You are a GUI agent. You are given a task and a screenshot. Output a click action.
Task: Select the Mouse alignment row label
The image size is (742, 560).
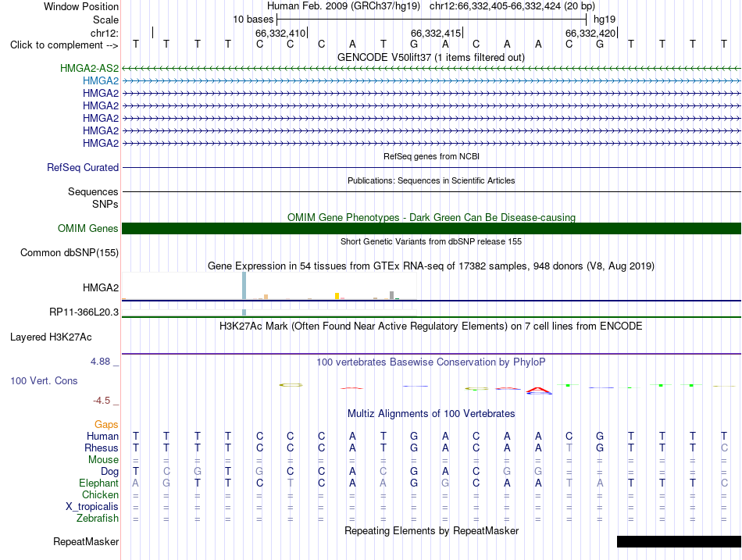(x=104, y=460)
